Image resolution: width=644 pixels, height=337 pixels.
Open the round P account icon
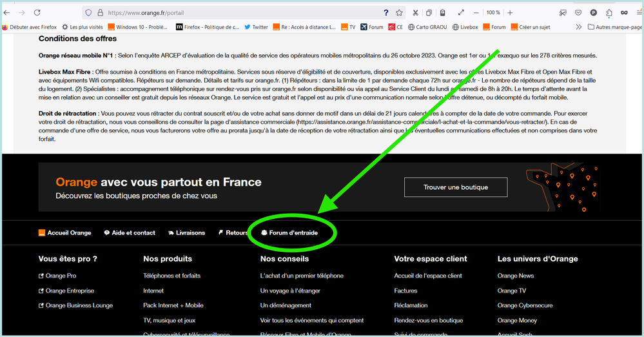(594, 13)
